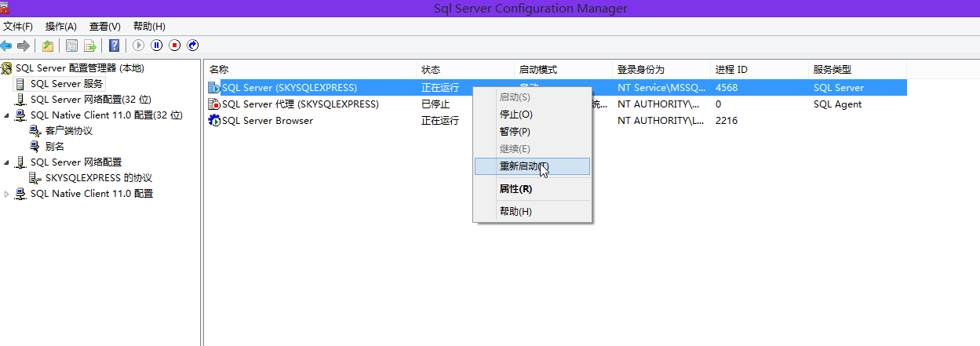980x346 pixels.
Task: Click the Back arrow toolbar icon
Action: click(x=6, y=46)
